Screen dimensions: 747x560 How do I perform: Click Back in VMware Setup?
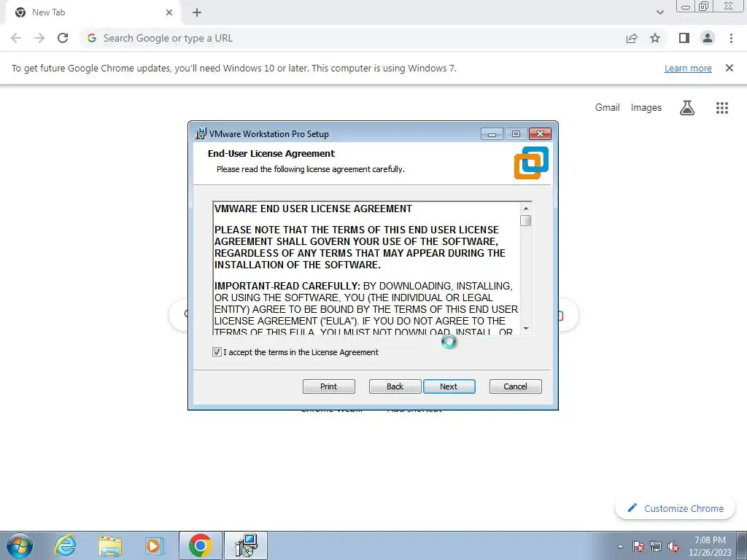point(395,386)
